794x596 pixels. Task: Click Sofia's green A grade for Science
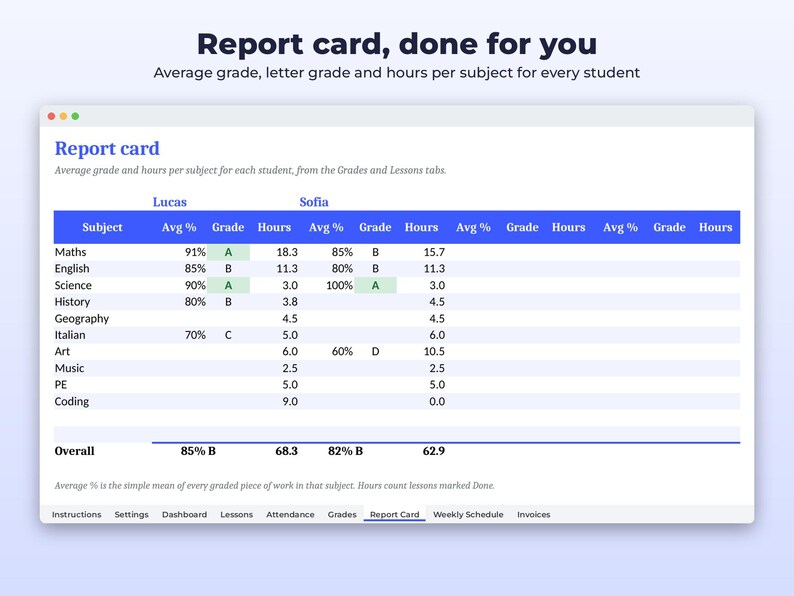coord(375,285)
